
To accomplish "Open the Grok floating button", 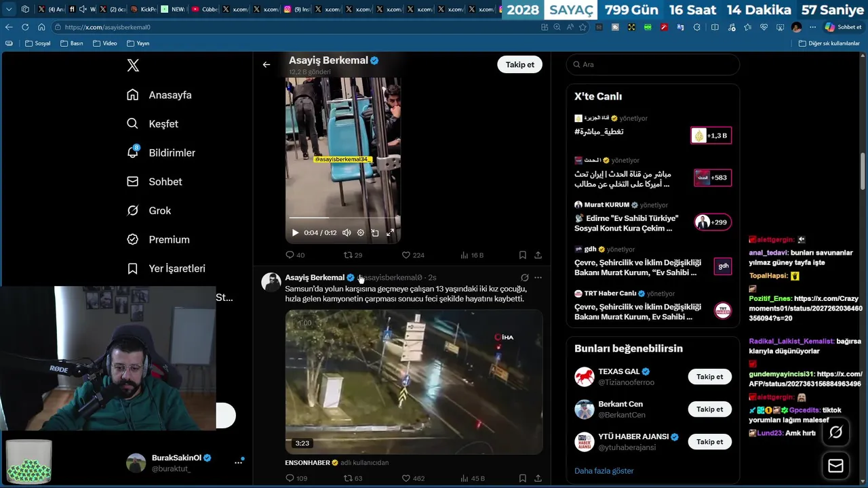I will pyautogui.click(x=835, y=432).
